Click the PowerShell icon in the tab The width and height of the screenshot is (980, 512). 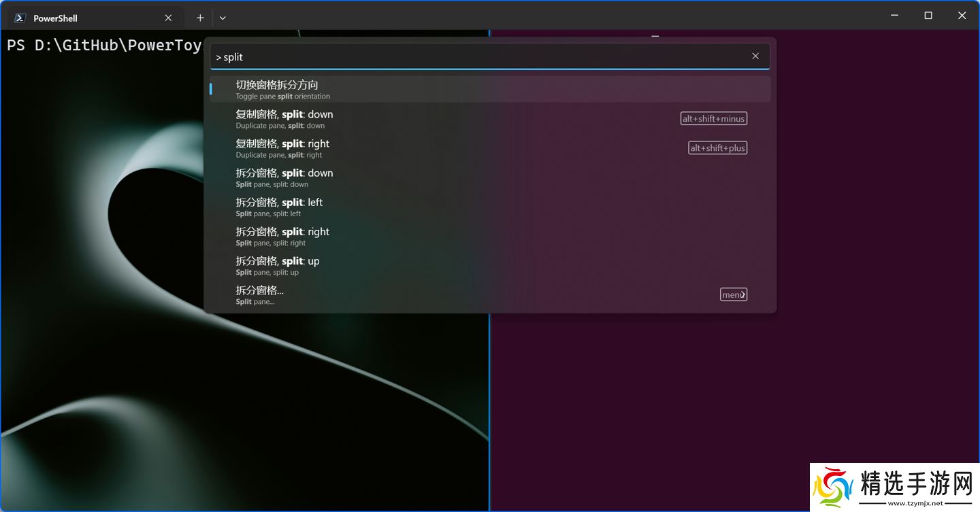pos(20,18)
